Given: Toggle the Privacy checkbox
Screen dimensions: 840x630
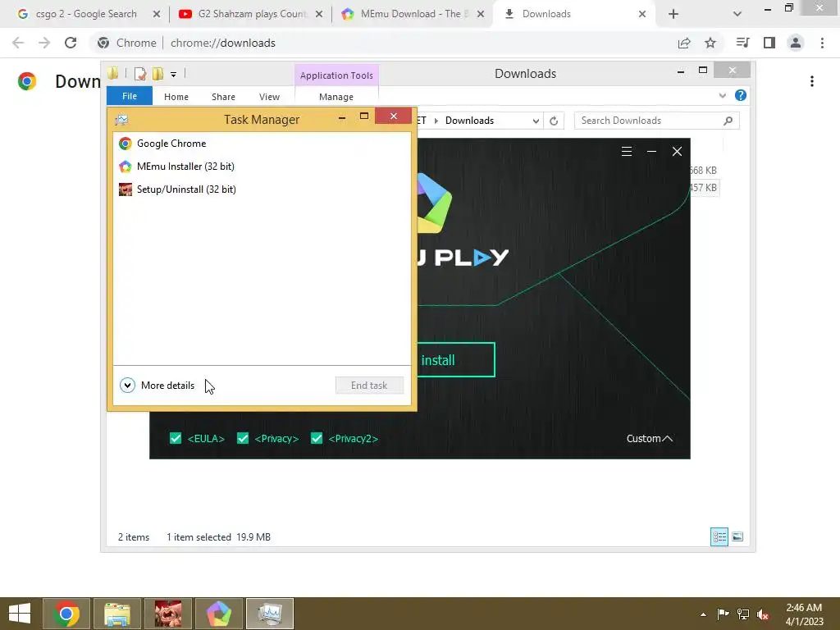Looking at the screenshot, I should [x=243, y=438].
